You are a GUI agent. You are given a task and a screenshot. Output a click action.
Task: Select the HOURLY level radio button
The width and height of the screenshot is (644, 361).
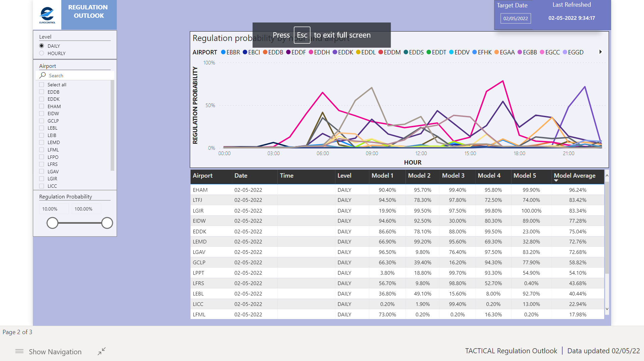[42, 53]
